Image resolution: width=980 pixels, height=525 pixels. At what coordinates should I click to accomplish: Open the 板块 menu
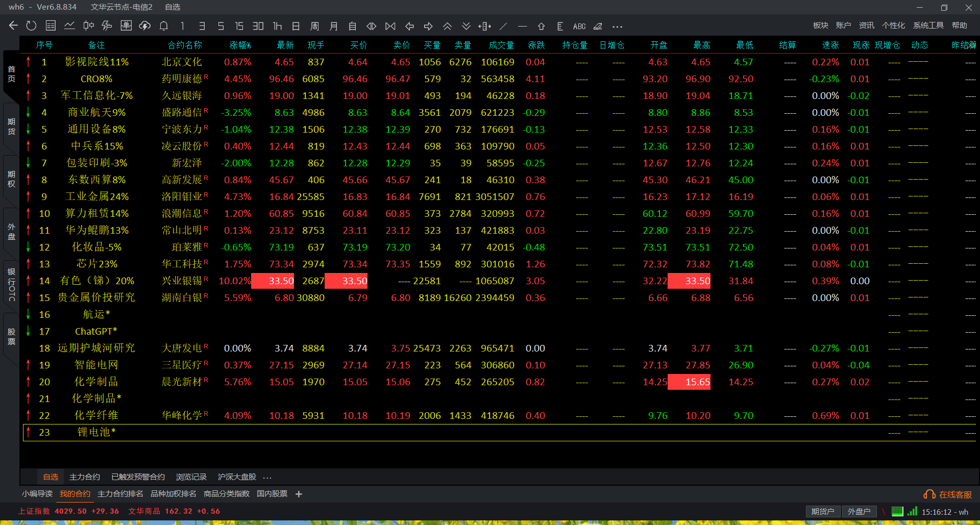point(821,26)
